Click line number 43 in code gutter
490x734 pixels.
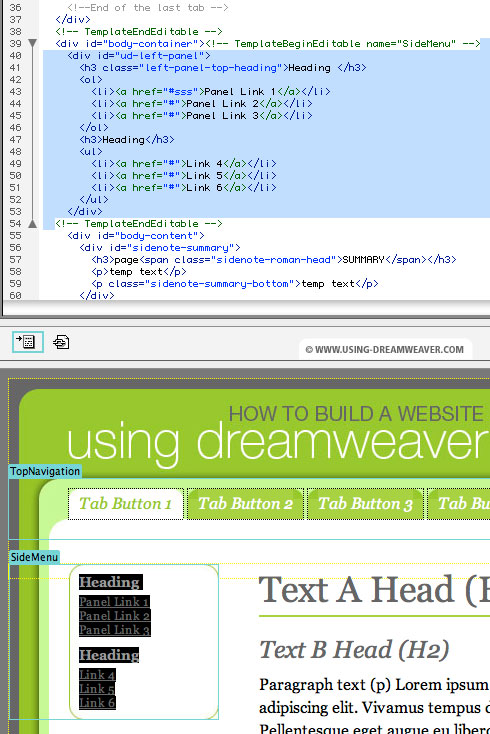(15, 91)
